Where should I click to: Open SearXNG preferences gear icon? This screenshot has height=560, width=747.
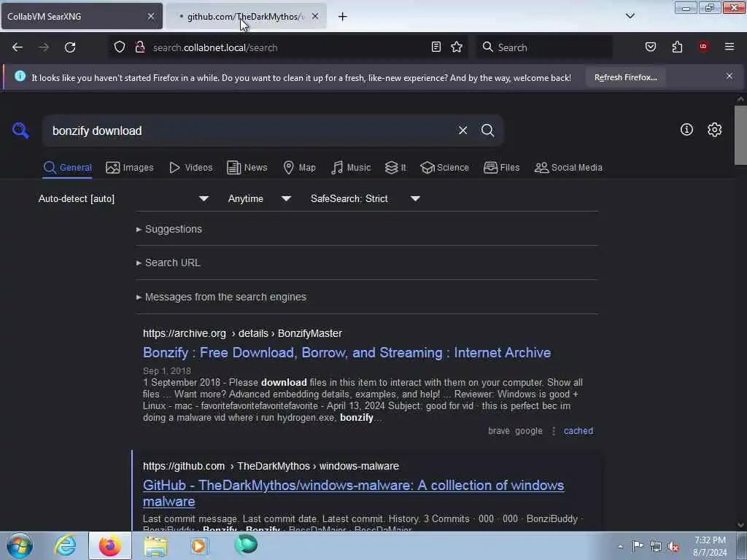click(715, 130)
